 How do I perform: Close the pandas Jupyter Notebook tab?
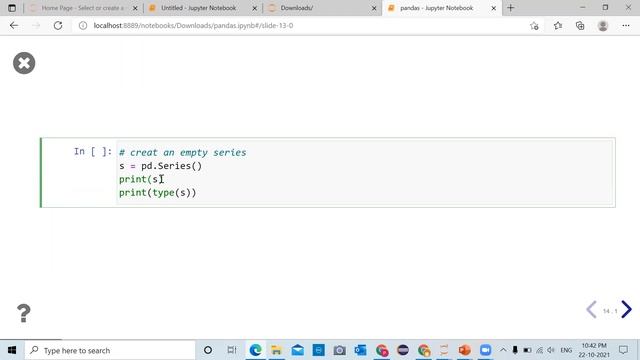pyautogui.click(x=493, y=8)
